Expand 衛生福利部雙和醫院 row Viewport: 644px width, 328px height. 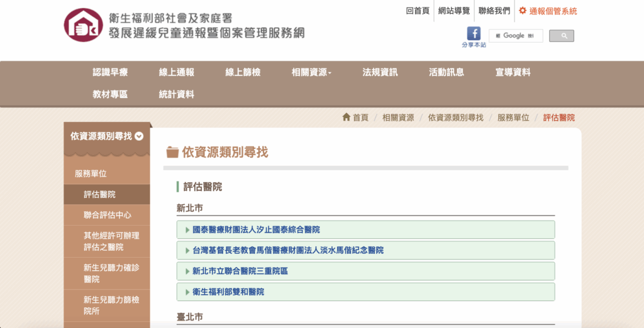click(x=365, y=292)
